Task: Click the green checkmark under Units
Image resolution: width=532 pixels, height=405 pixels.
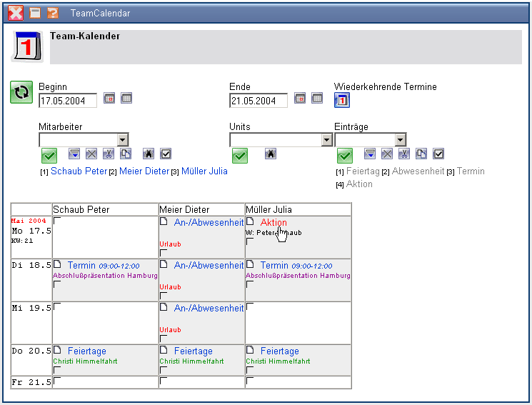Action: pyautogui.click(x=240, y=154)
